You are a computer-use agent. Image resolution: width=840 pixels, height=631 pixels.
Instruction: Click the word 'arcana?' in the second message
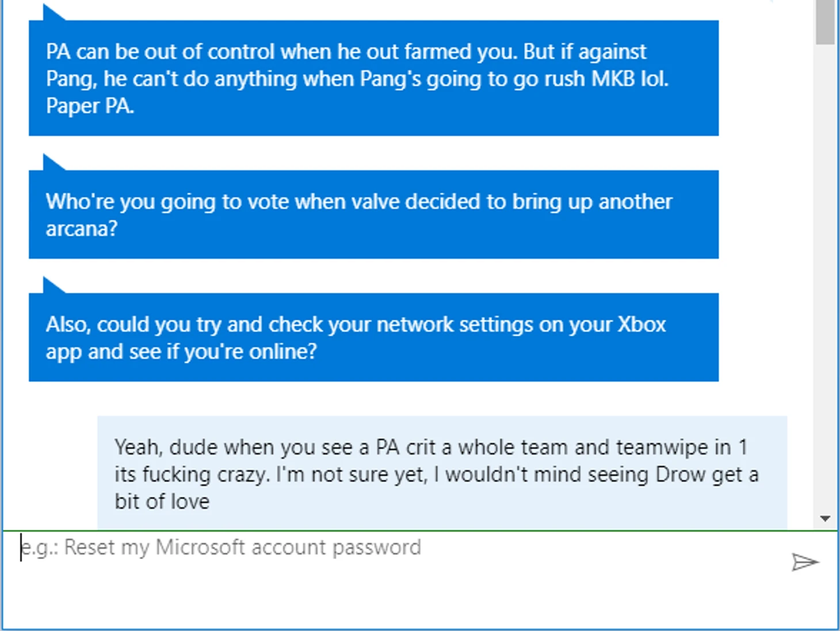[82, 229]
